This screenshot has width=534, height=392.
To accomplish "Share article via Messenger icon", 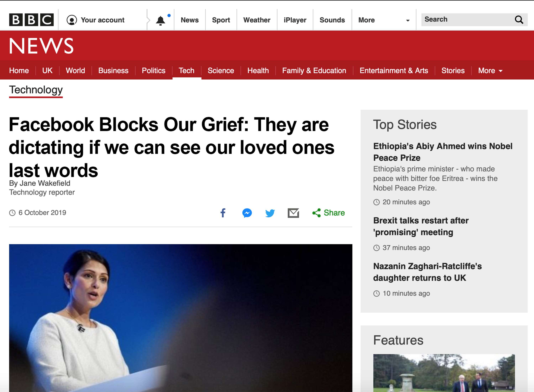I will coord(247,213).
